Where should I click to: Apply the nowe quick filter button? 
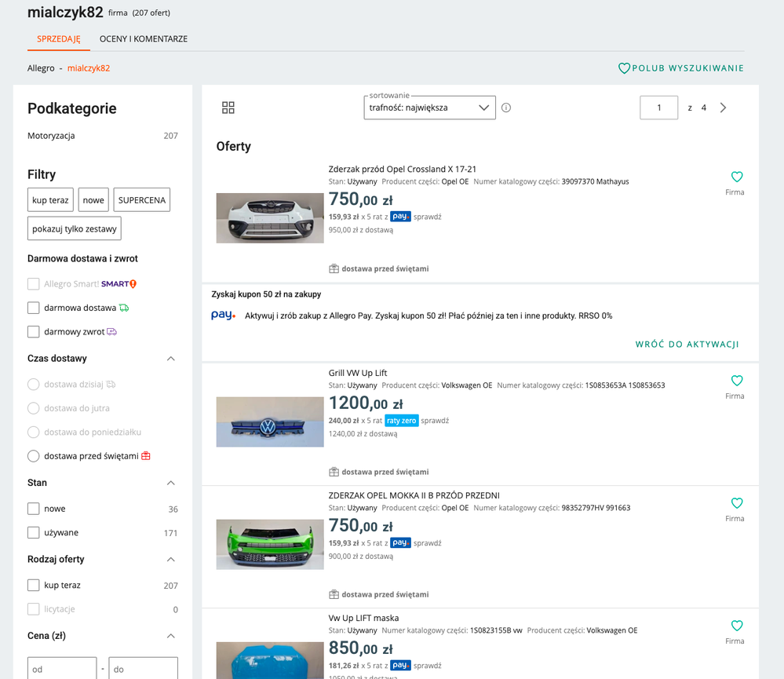click(93, 200)
